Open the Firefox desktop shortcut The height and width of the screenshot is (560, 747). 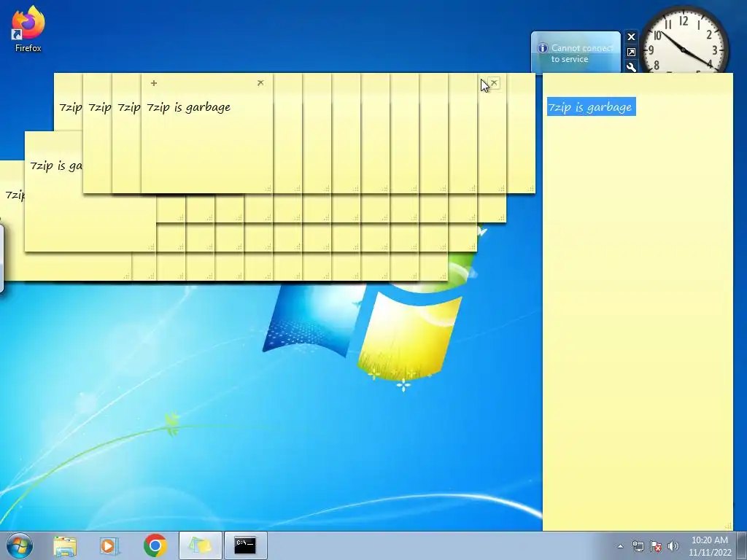point(28,28)
